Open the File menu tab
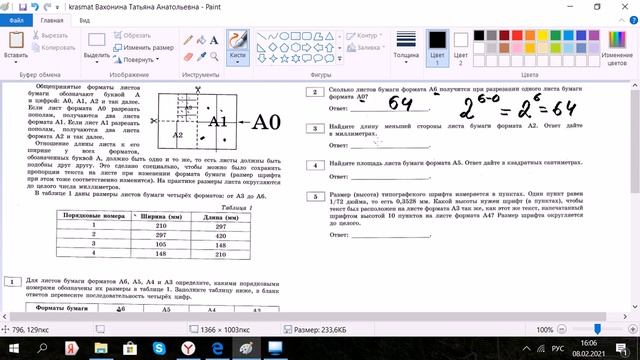Viewport: 640px width, 360px height. click(16, 20)
